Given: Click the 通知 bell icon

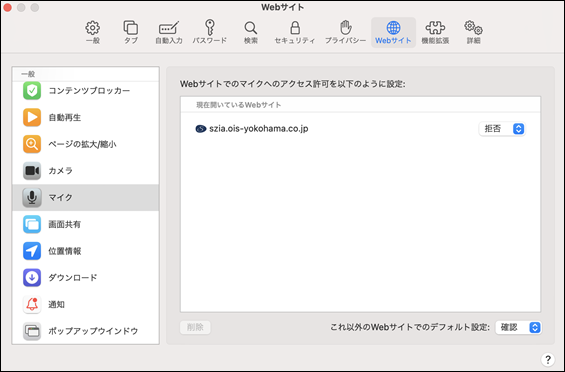Looking at the screenshot, I should (x=32, y=304).
